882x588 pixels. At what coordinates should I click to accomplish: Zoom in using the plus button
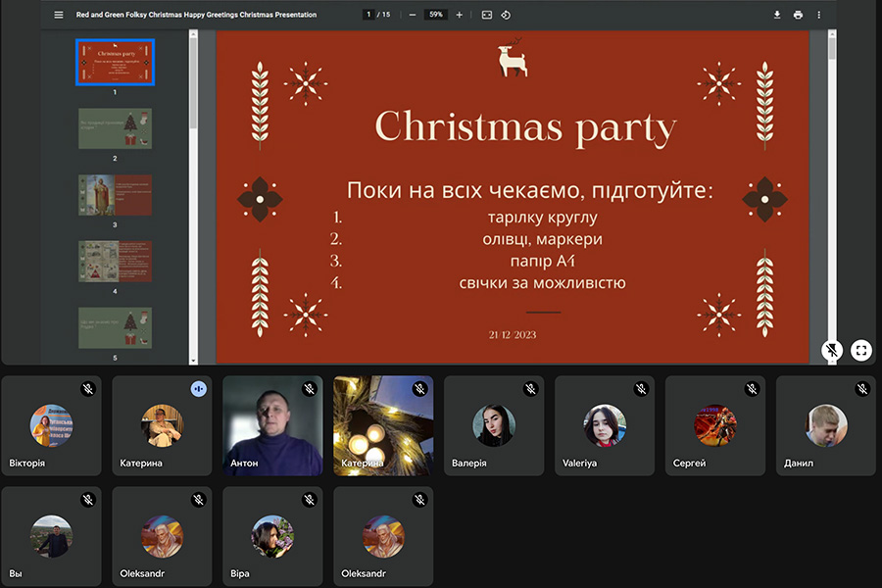[460, 15]
